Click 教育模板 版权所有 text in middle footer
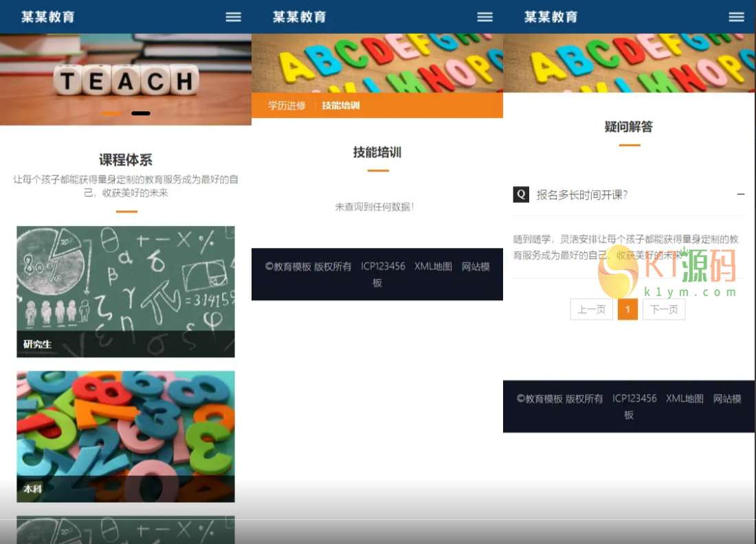 [x=308, y=267]
